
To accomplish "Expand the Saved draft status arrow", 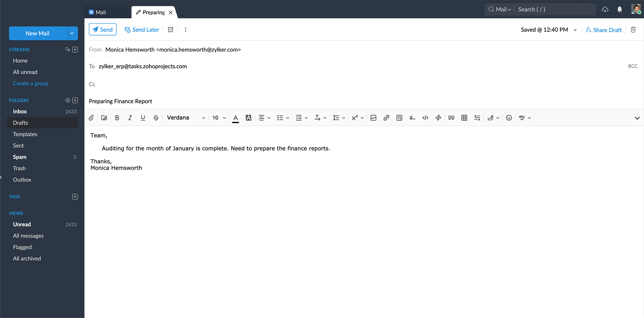I will pos(575,30).
